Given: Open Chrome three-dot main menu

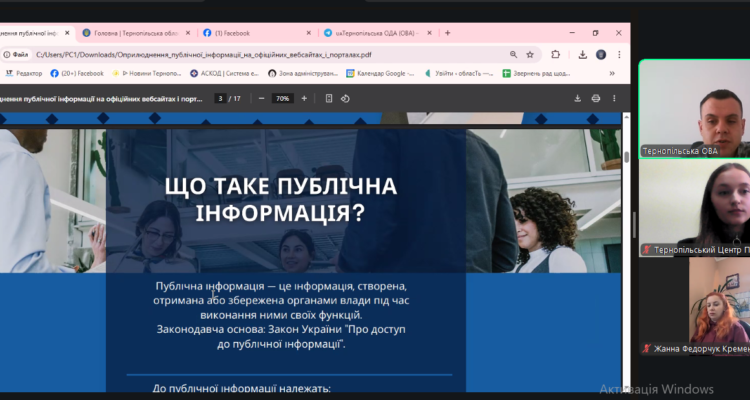Looking at the screenshot, I should pos(619,54).
